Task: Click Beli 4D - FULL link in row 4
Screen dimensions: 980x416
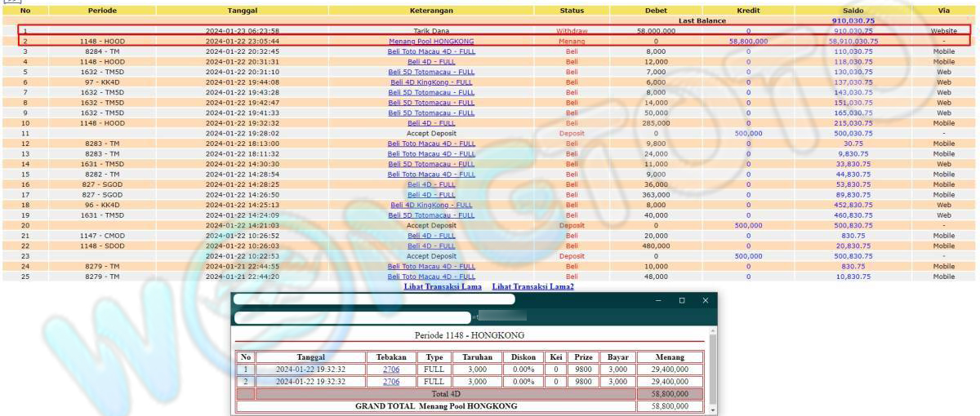Action: 431,61
